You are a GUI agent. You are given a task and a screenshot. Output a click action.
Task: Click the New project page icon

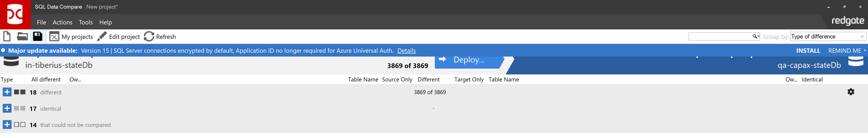click(7, 36)
